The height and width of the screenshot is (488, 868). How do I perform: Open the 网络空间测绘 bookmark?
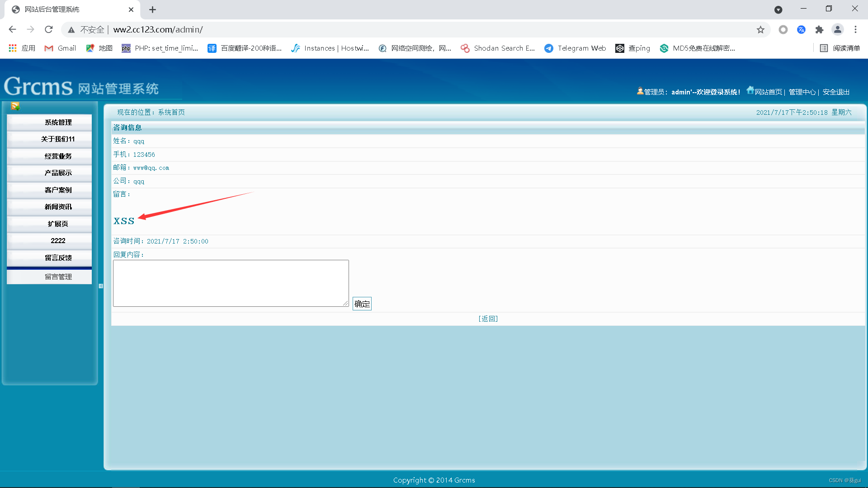tap(415, 48)
